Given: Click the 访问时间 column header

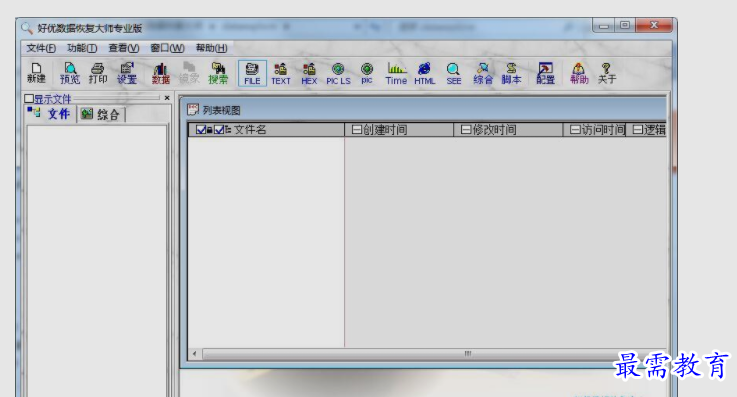Looking at the screenshot, I should click(x=594, y=130).
